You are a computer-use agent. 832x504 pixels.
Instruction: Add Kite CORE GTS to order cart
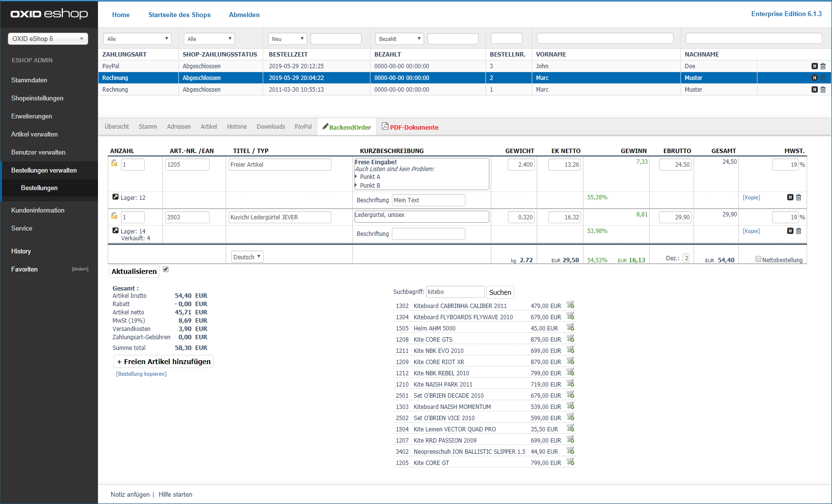click(570, 339)
